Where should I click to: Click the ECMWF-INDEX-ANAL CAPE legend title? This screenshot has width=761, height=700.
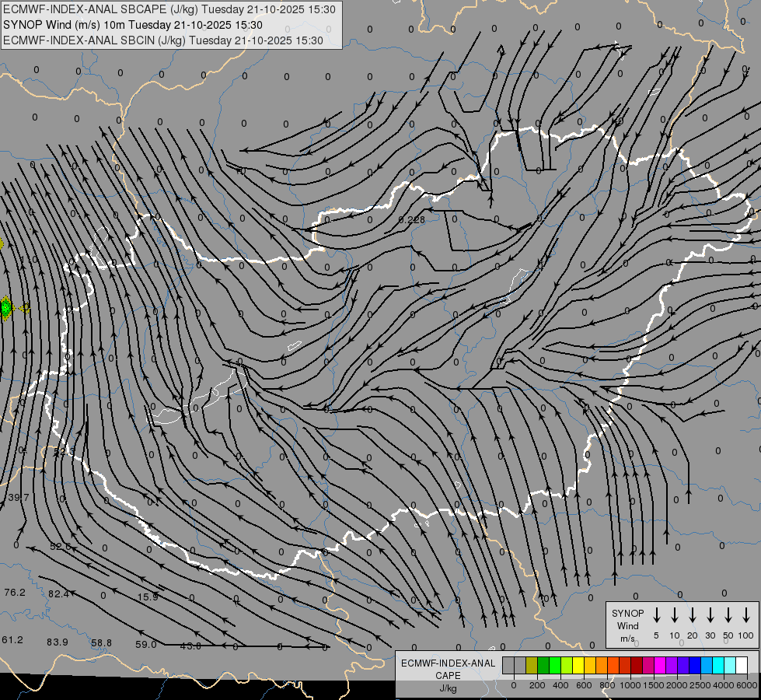448,670
